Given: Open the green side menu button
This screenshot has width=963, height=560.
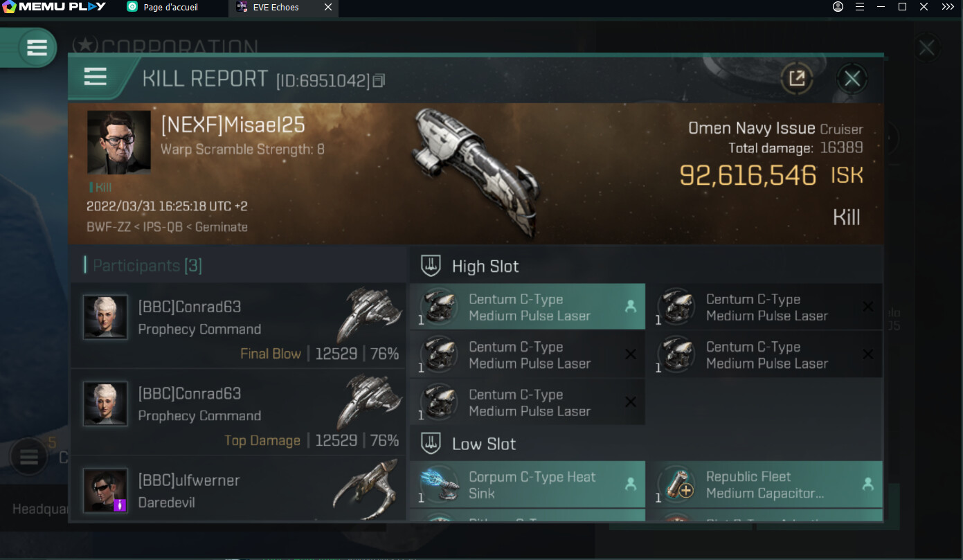Looking at the screenshot, I should coord(36,48).
